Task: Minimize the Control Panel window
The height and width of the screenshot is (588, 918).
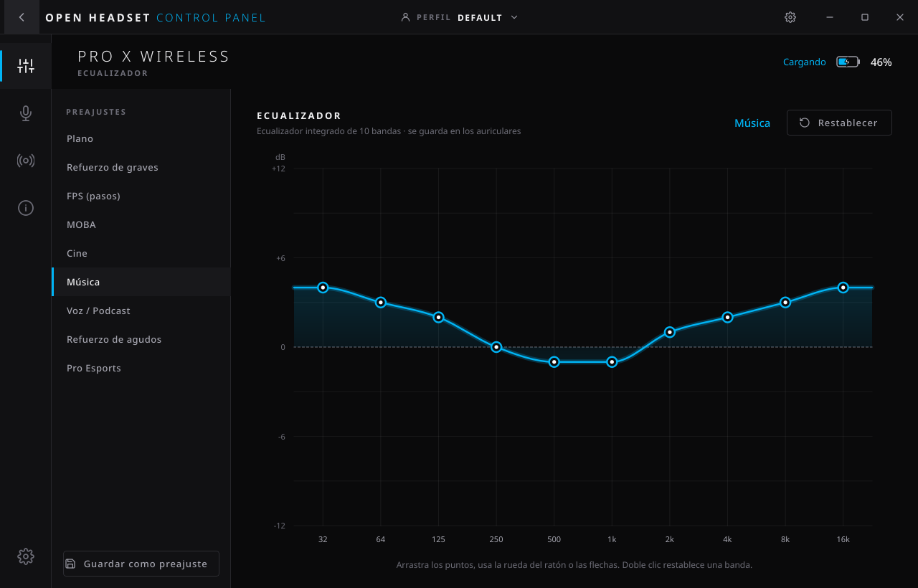Action: click(x=830, y=17)
